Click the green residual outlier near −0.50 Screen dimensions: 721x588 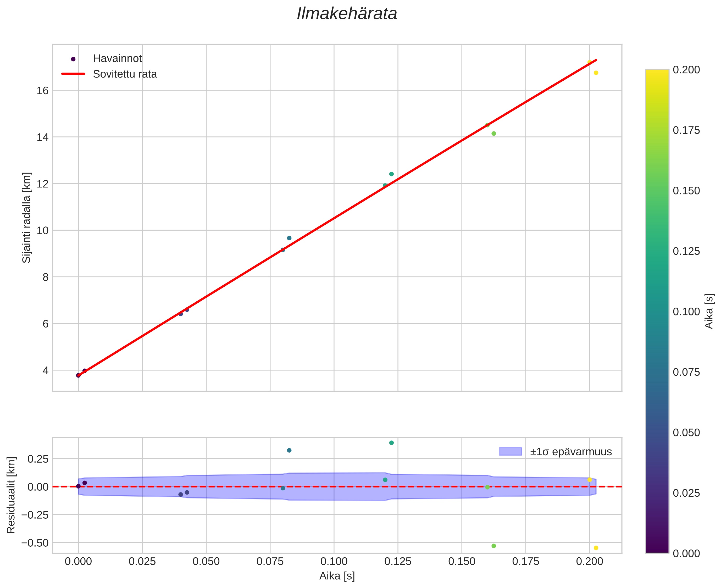(x=493, y=546)
